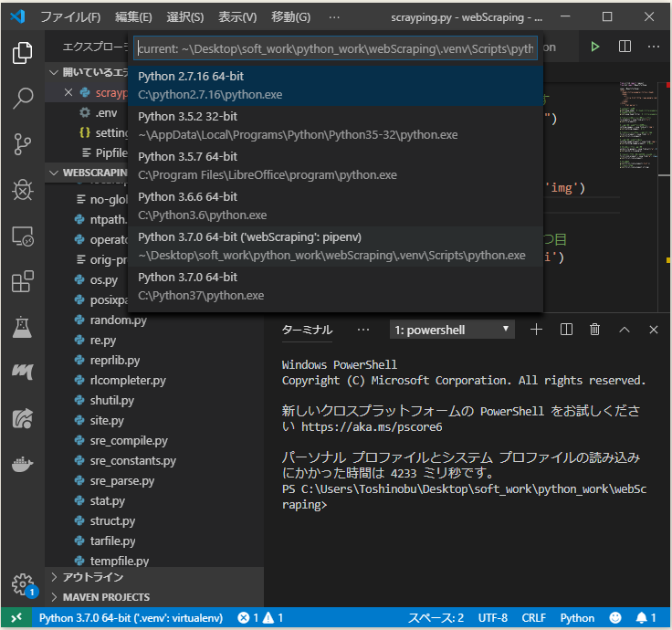The height and width of the screenshot is (630, 672).
Task: Close the scrayping.py open editor
Action: point(68,92)
